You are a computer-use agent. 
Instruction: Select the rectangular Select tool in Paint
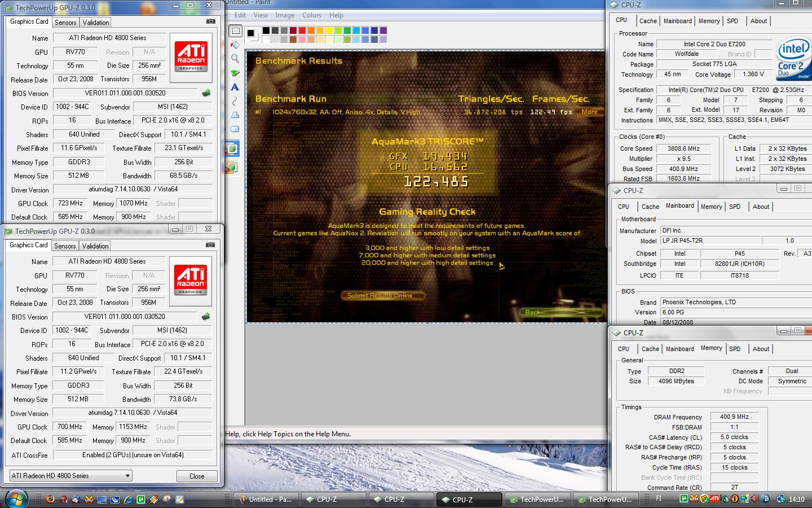point(236,31)
